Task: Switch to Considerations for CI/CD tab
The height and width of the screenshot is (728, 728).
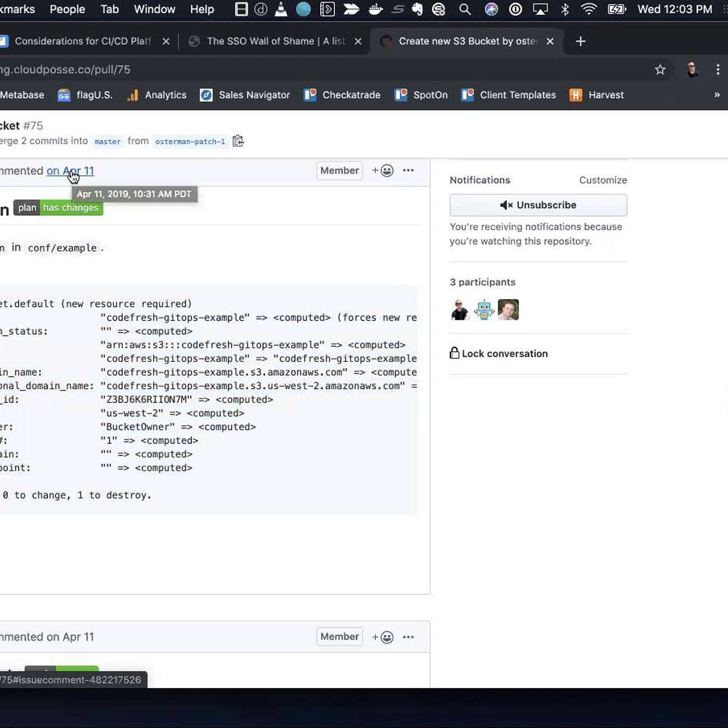Action: click(x=83, y=41)
